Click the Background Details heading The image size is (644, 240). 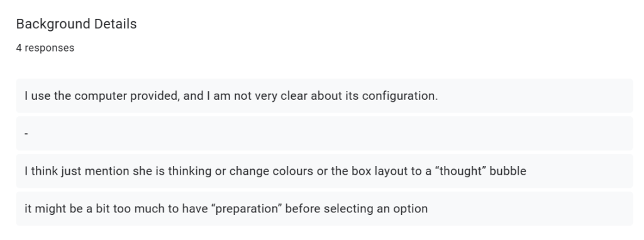tap(76, 25)
